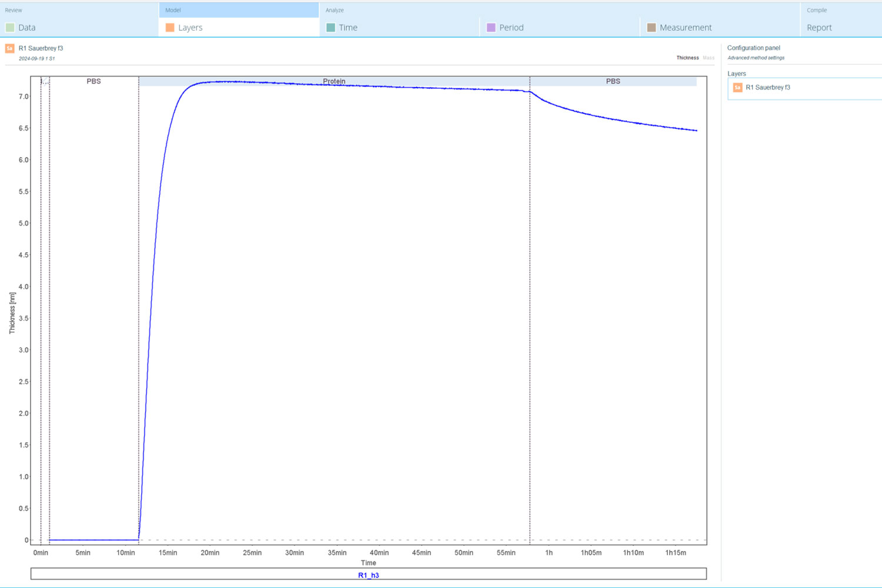Switch plot to Mass view
Screen dimensions: 882x588
point(709,58)
